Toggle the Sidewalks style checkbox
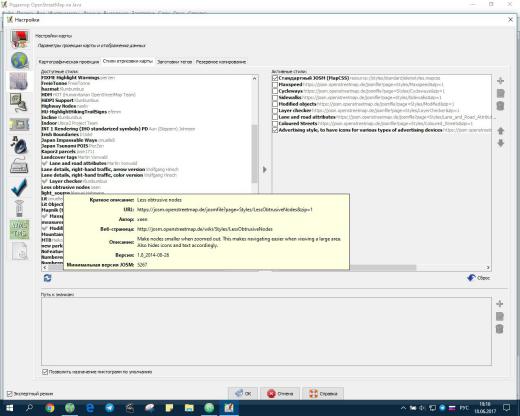The image size is (520, 416). [275, 98]
